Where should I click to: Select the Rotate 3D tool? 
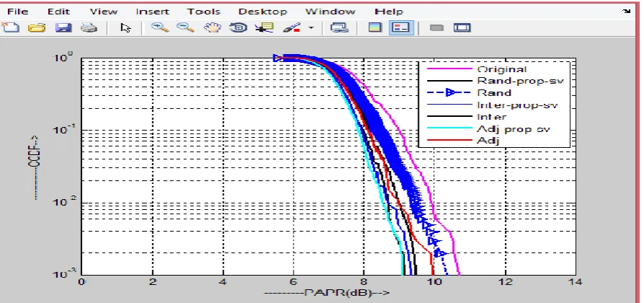click(238, 27)
